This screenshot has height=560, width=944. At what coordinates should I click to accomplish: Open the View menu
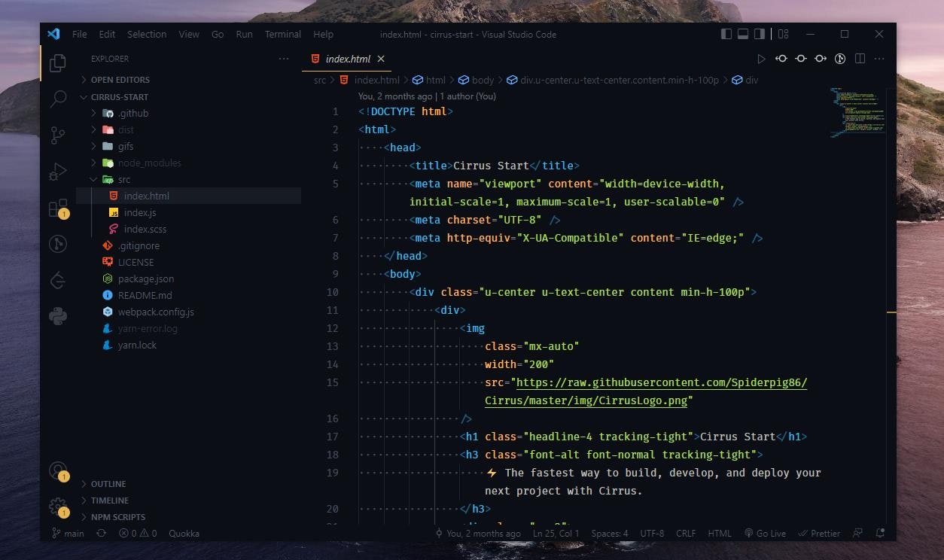189,34
